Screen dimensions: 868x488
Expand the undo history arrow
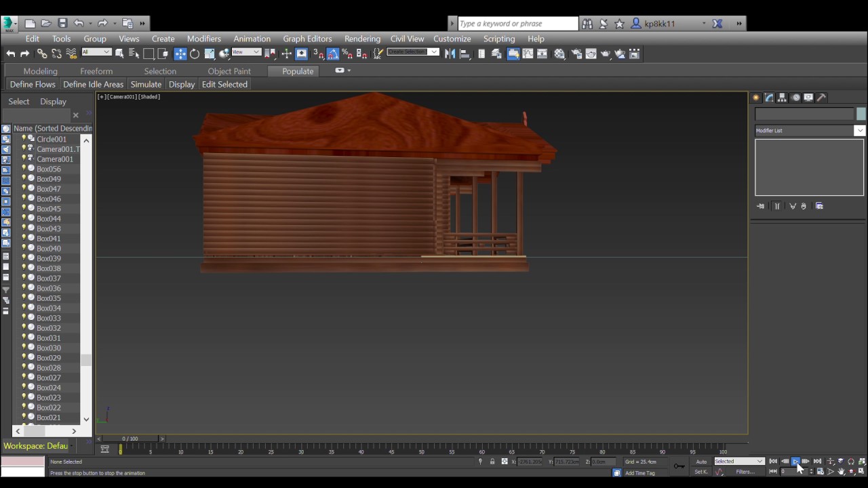click(90, 23)
